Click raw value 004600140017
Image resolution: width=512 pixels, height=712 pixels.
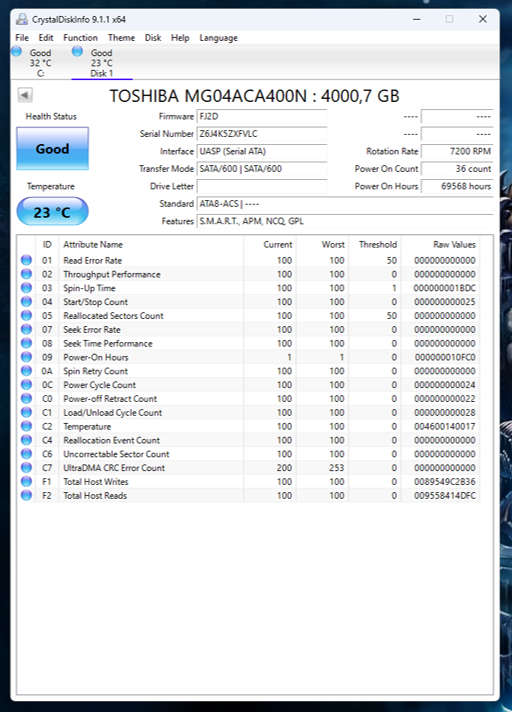pos(445,426)
